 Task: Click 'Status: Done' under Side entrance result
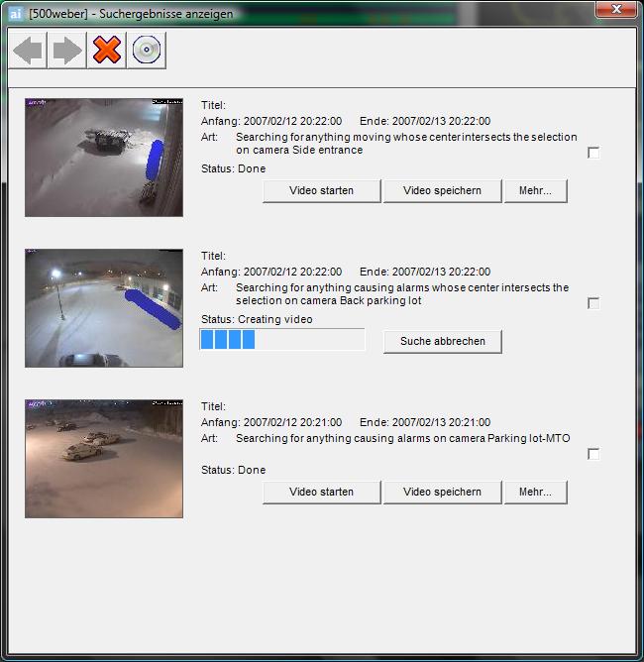point(234,168)
